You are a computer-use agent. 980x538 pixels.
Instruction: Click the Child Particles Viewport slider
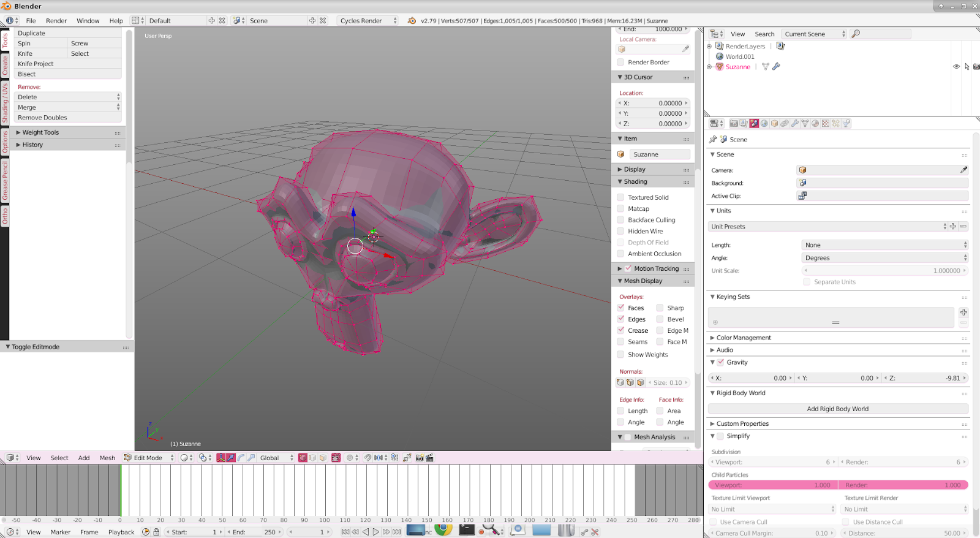[x=772, y=485]
